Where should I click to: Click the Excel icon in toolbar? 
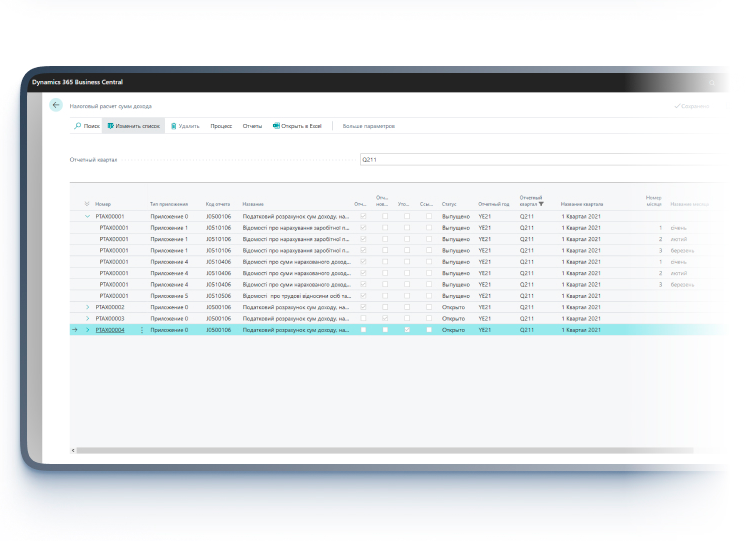point(276,127)
